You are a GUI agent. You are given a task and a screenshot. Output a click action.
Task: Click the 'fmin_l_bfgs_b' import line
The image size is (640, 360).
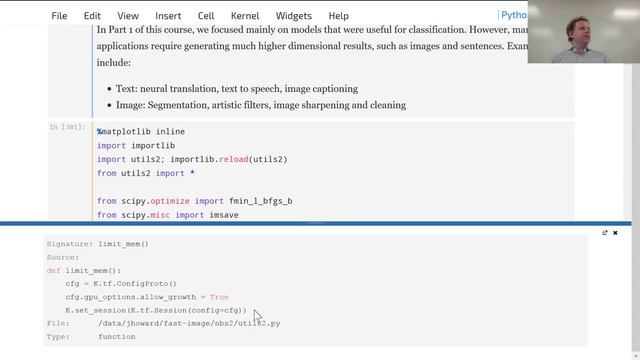click(x=194, y=201)
